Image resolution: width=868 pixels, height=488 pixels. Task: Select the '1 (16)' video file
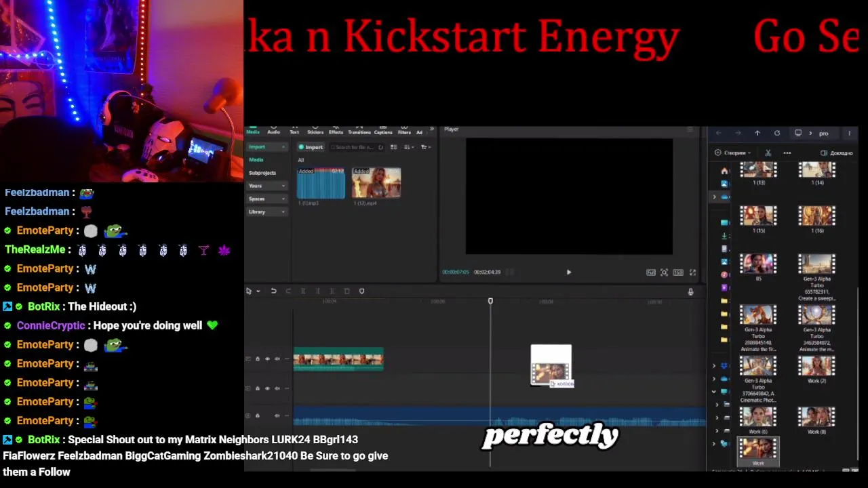[817, 220]
